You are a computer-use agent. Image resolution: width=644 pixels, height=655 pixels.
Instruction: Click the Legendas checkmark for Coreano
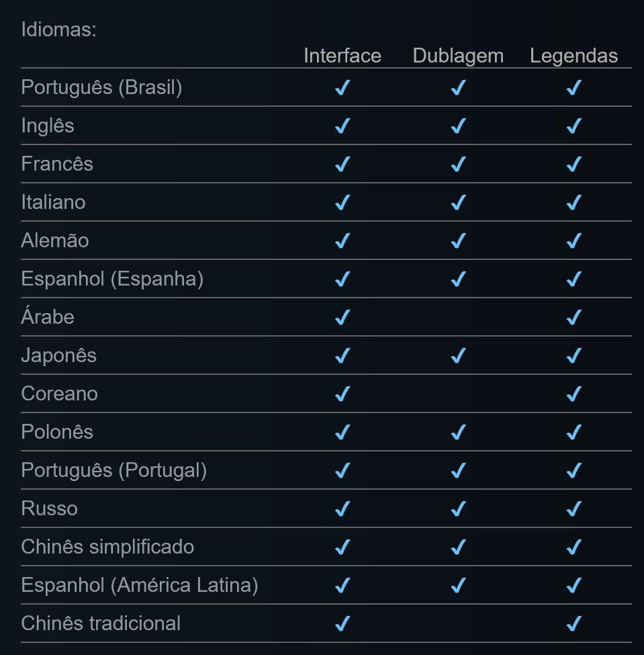[x=573, y=394]
